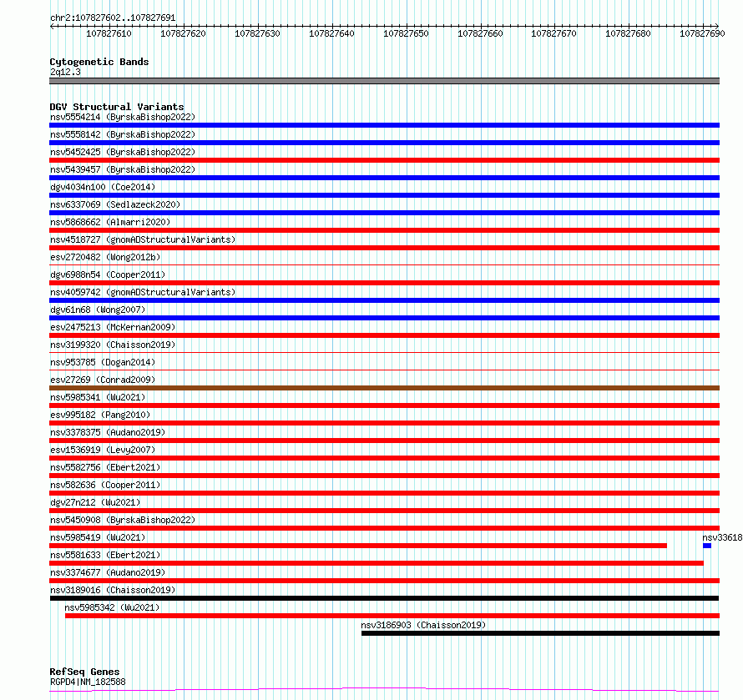
Task: Click ruler position 107827640
Action: pos(331,33)
